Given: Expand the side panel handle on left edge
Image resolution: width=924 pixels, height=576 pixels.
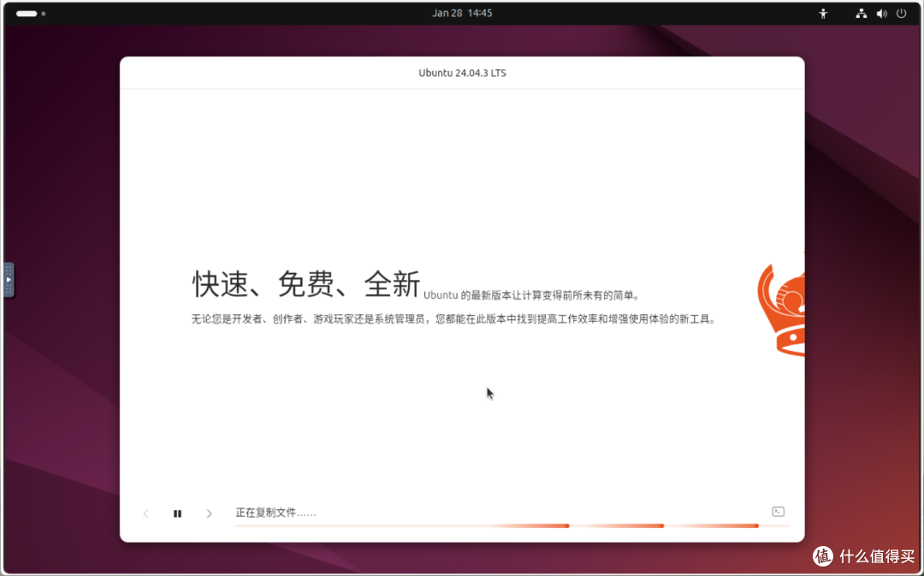Looking at the screenshot, I should (x=9, y=280).
